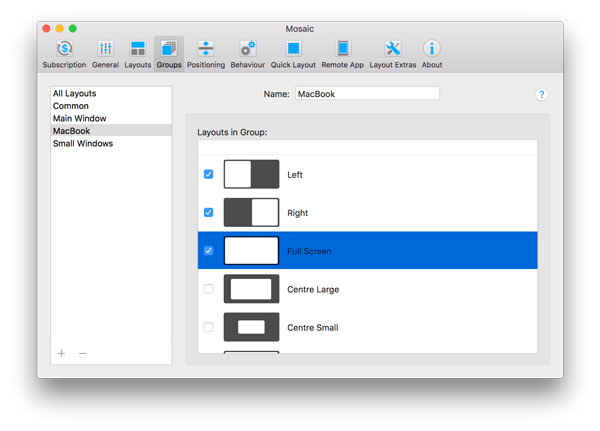Click the plus button to add group

pos(62,353)
